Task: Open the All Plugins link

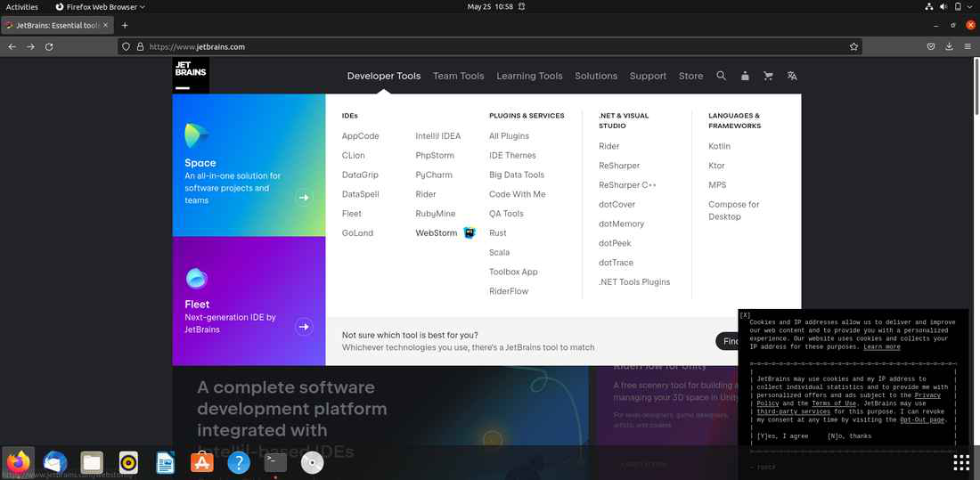Action: 510,136
